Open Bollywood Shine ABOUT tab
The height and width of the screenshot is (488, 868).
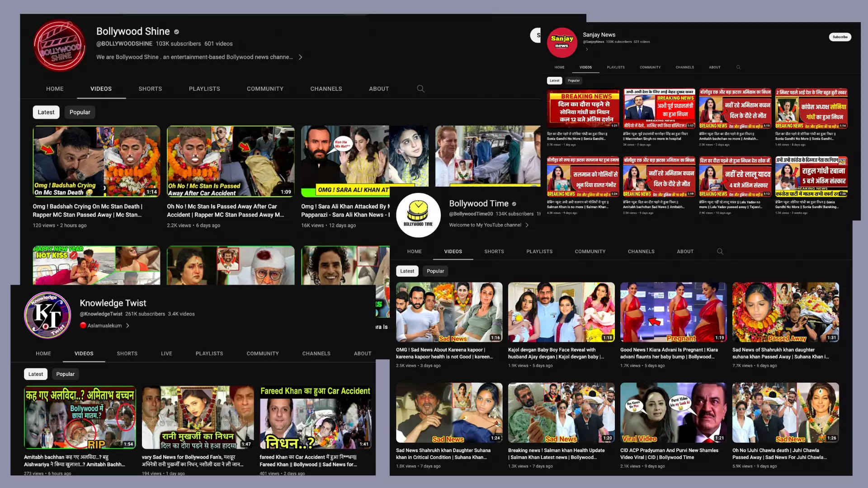point(379,89)
